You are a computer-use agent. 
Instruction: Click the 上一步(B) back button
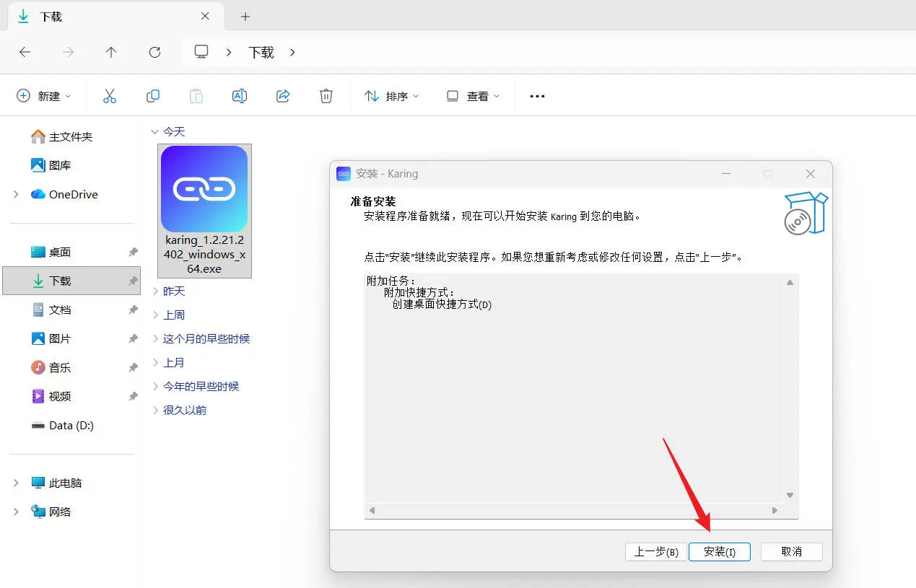click(656, 552)
